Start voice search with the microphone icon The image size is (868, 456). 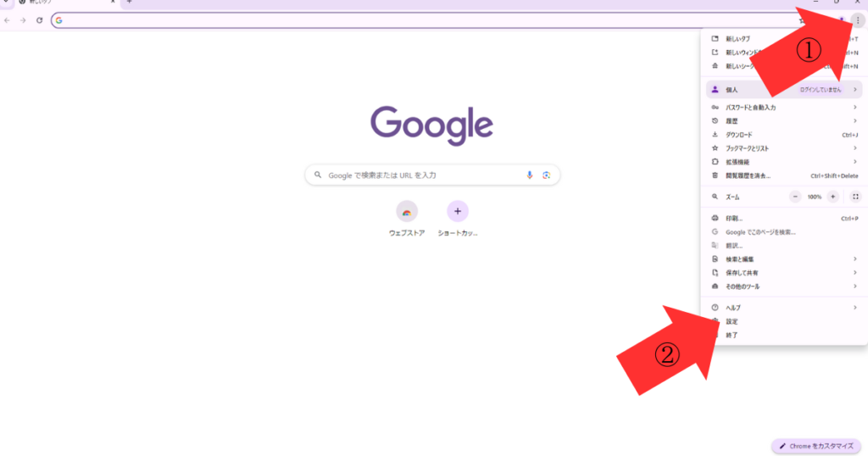click(x=529, y=175)
